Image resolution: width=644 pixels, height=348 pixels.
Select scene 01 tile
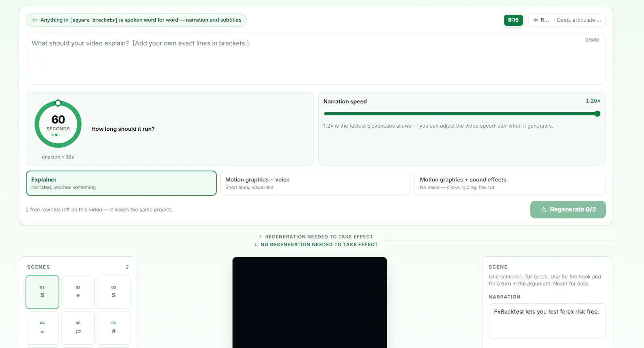tap(42, 292)
